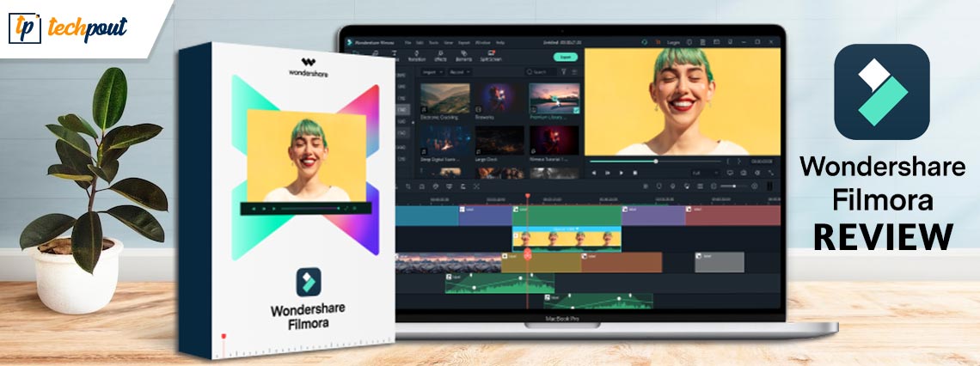
Task: Click the preview progress slider handle
Action: [x=656, y=162]
